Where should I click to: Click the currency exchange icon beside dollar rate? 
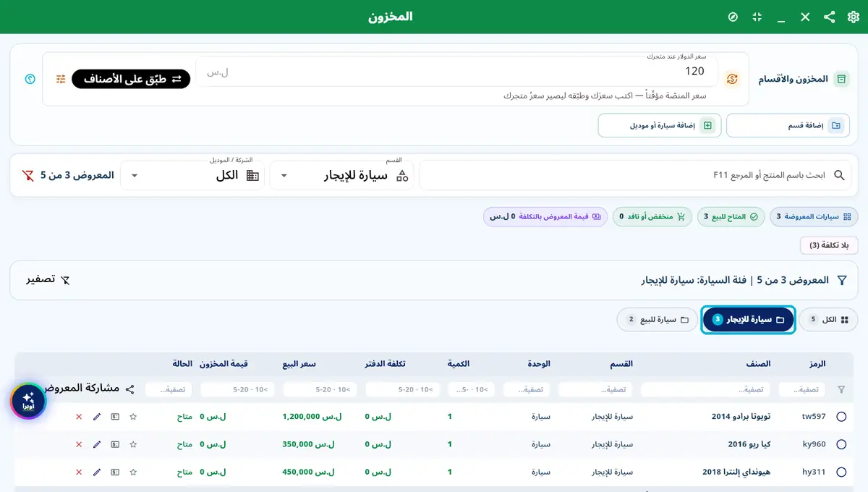pos(732,79)
